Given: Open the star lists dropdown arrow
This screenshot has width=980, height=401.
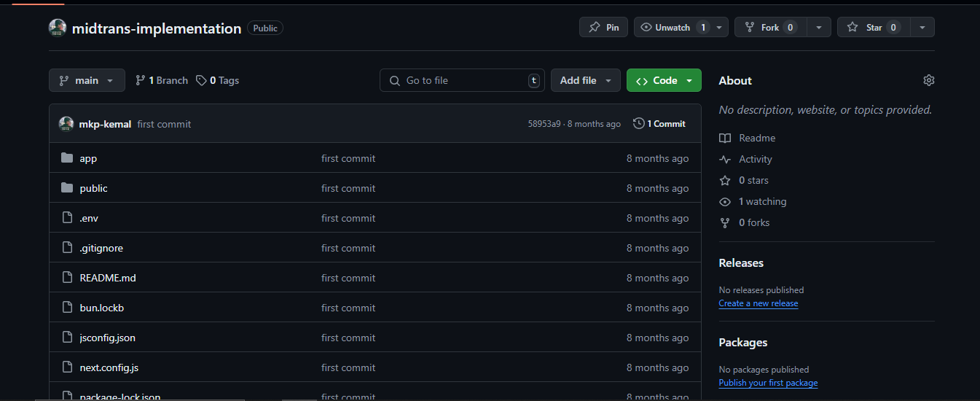Looking at the screenshot, I should tap(922, 28).
